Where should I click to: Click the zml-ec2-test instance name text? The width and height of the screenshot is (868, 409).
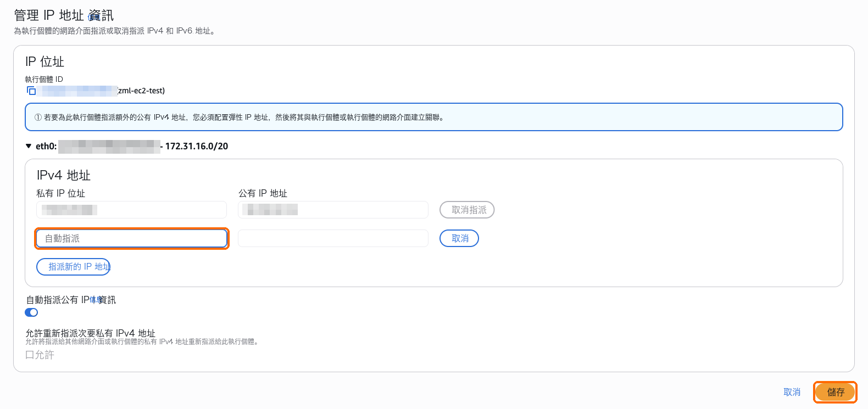141,91
